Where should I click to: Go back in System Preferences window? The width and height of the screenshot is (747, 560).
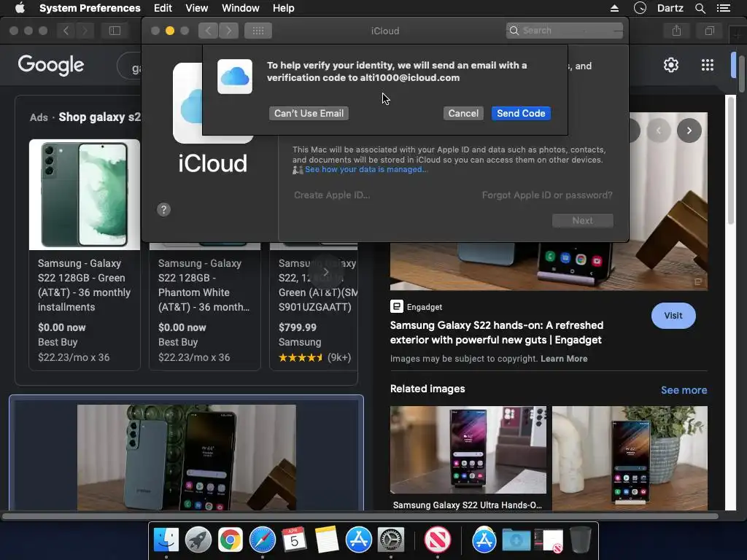[208, 31]
